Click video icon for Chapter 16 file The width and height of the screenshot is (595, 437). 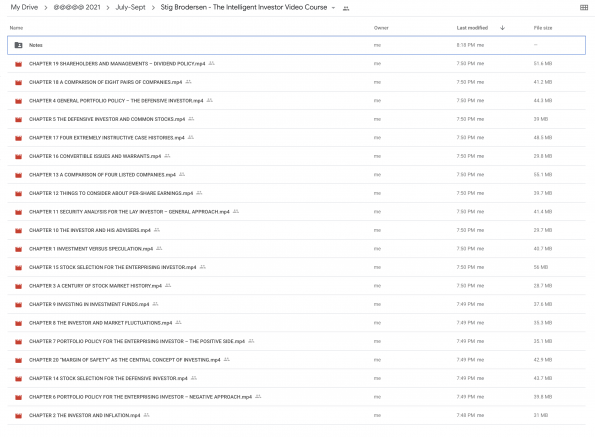point(18,156)
